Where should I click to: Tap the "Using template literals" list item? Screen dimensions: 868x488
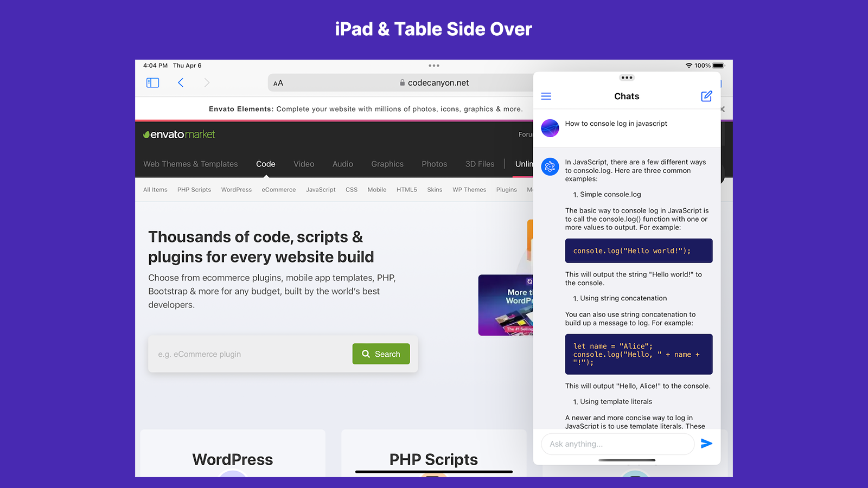616,402
